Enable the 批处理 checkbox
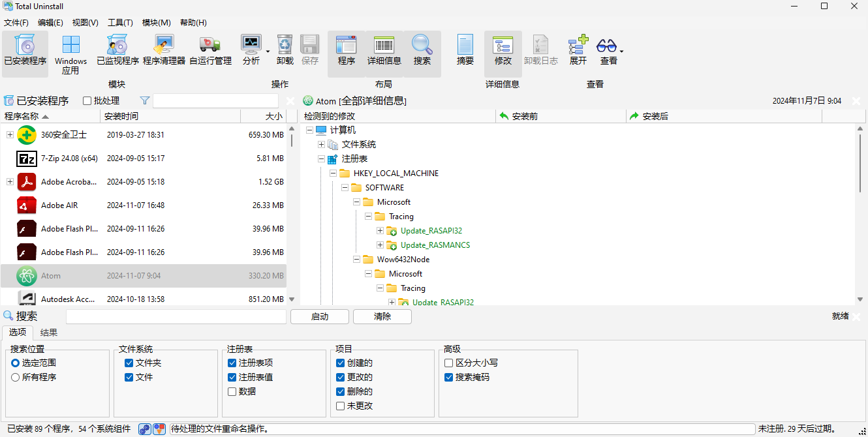 [x=87, y=101]
